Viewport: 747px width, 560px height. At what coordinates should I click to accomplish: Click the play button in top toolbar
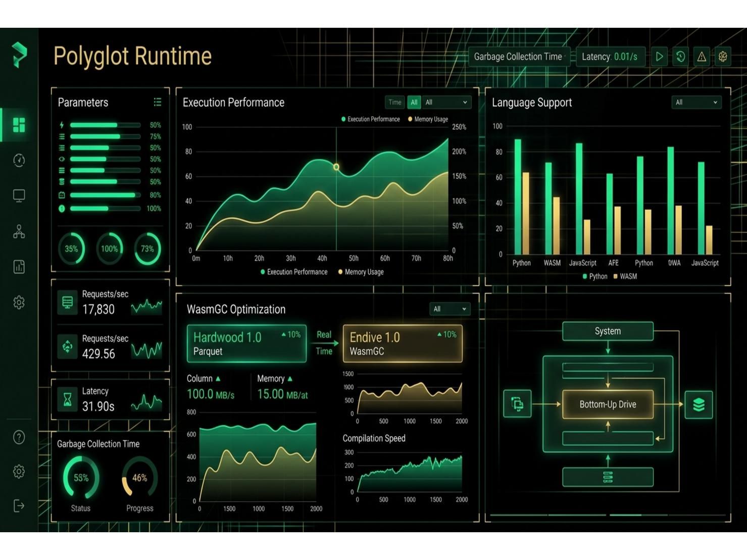659,57
